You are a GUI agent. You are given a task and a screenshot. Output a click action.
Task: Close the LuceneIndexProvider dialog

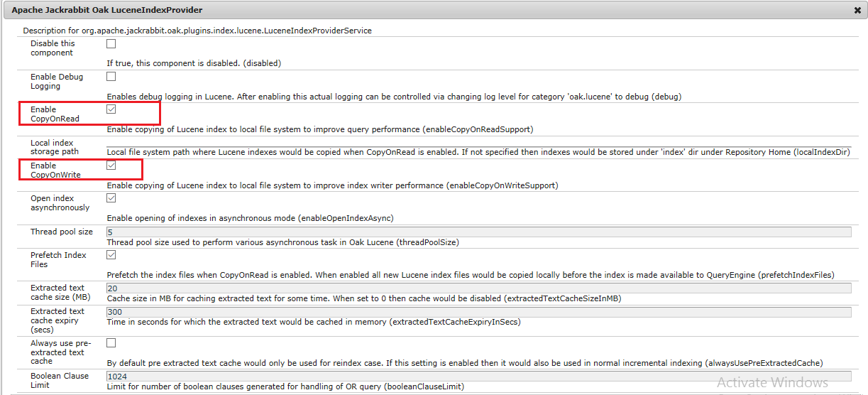coord(857,11)
